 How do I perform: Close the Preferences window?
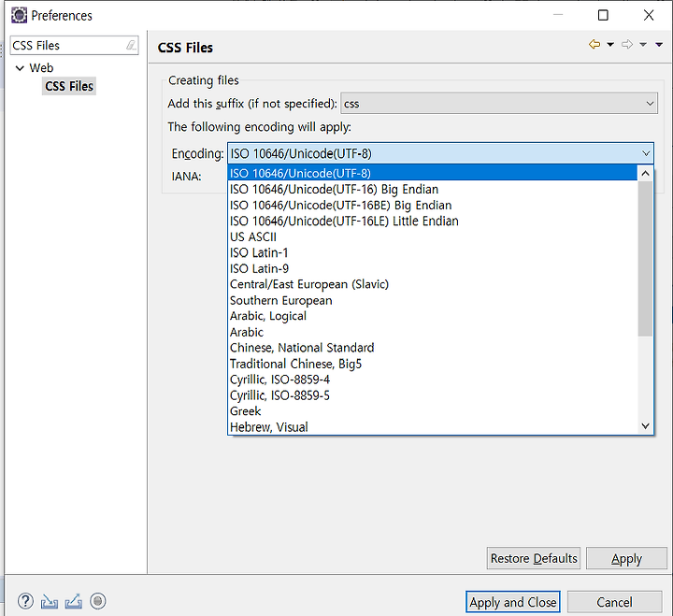point(649,16)
